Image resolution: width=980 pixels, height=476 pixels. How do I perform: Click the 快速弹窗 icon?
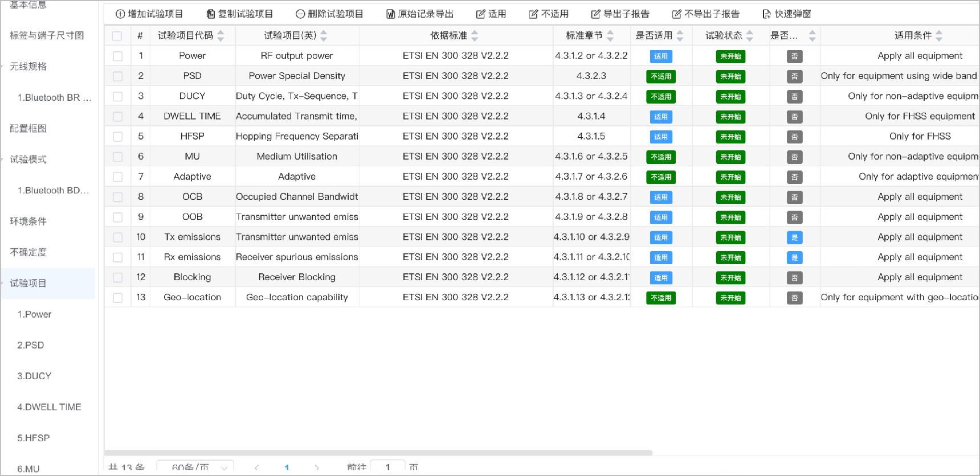pyautogui.click(x=766, y=14)
